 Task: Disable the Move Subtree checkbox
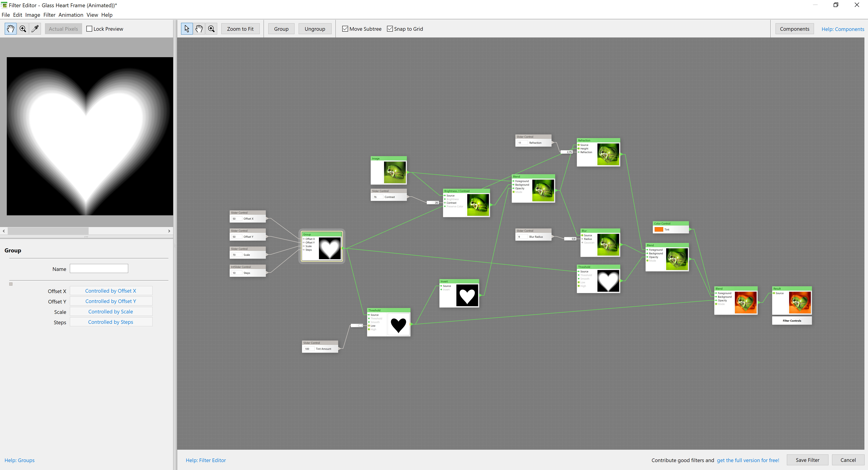pyautogui.click(x=345, y=29)
